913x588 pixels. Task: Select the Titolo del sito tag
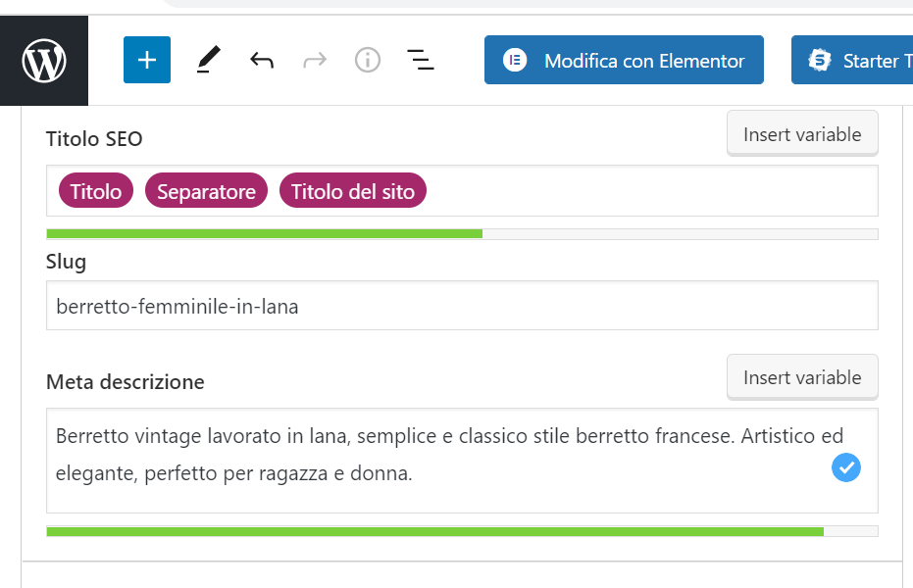point(352,191)
